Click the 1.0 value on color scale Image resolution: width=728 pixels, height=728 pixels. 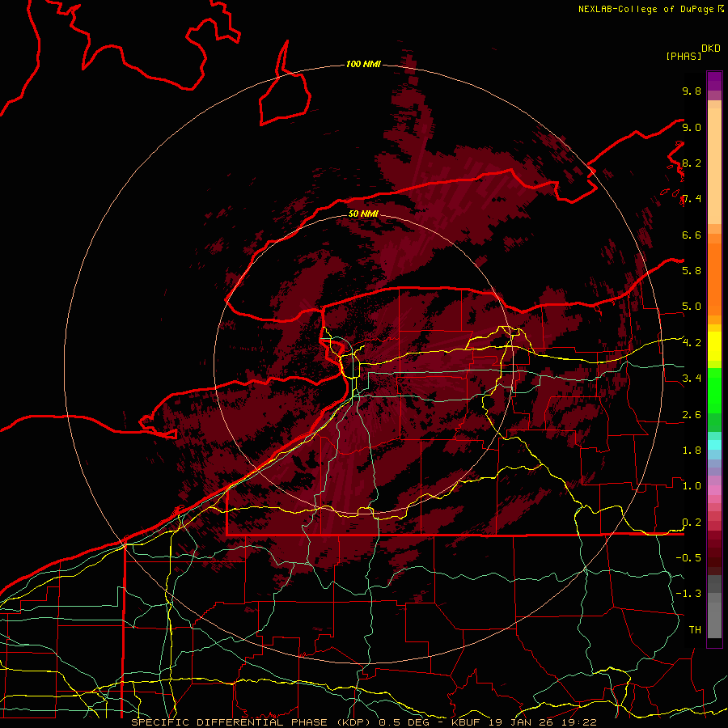tap(692, 486)
